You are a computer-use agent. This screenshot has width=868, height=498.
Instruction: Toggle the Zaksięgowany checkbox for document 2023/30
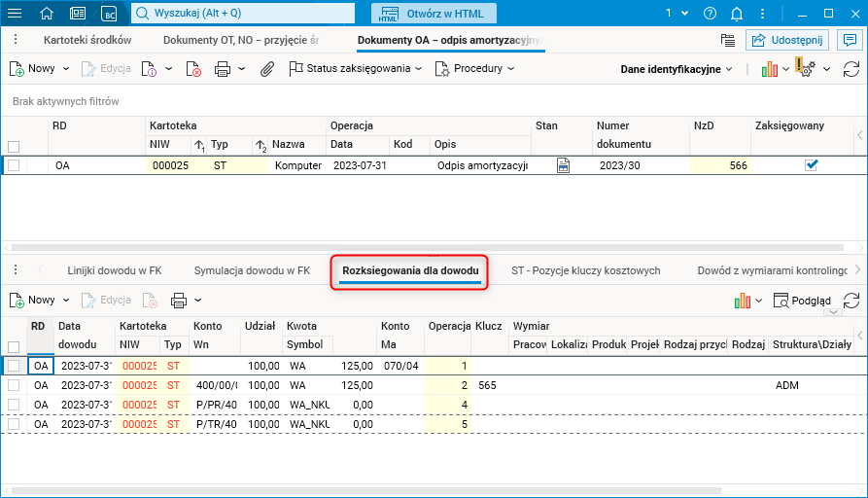(811, 165)
